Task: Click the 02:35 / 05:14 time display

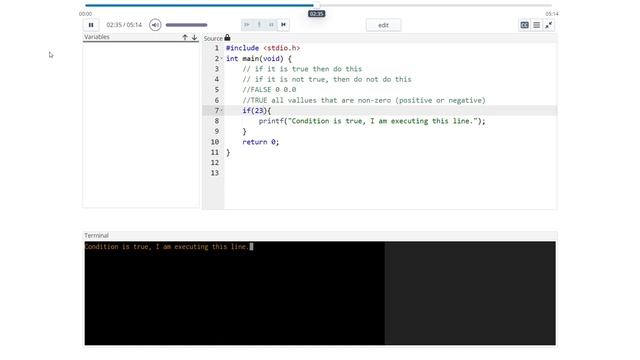Action: coord(124,25)
